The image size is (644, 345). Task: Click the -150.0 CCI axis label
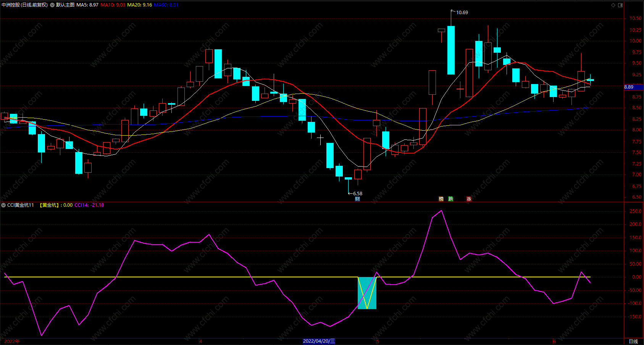pyautogui.click(x=635, y=317)
